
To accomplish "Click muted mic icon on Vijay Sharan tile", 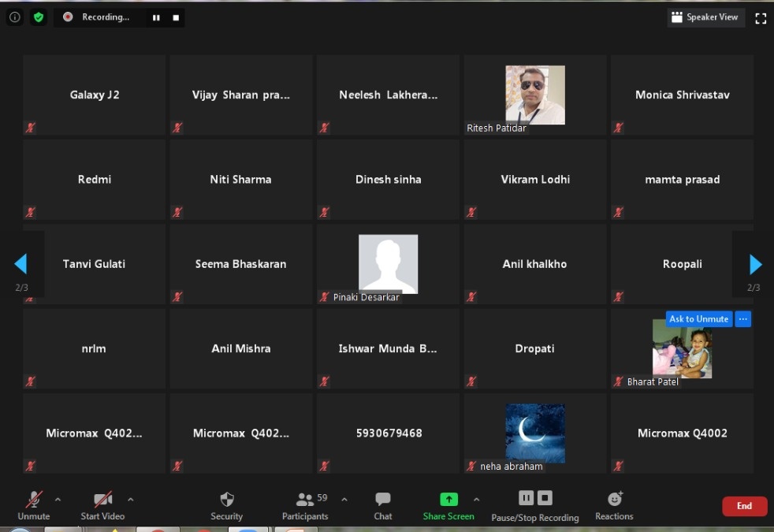I will [177, 128].
